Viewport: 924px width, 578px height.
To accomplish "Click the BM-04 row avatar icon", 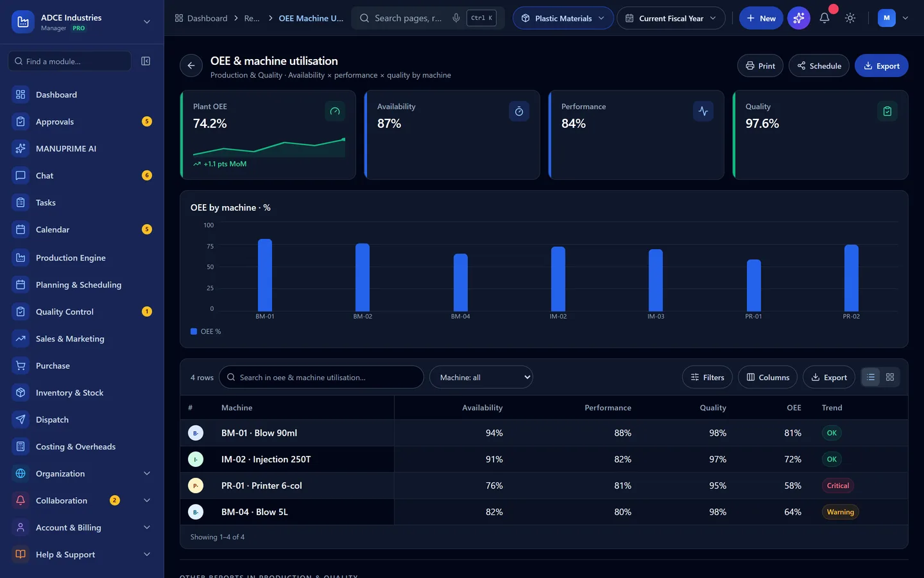I will click(x=196, y=512).
